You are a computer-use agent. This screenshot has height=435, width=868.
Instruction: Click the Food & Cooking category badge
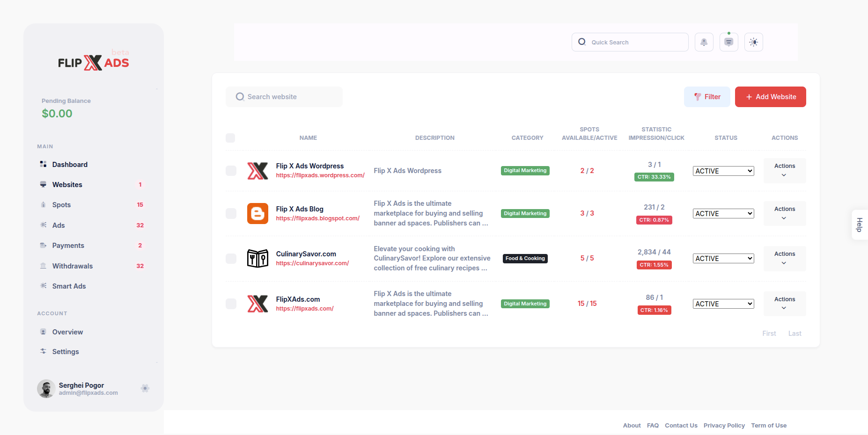tap(525, 258)
